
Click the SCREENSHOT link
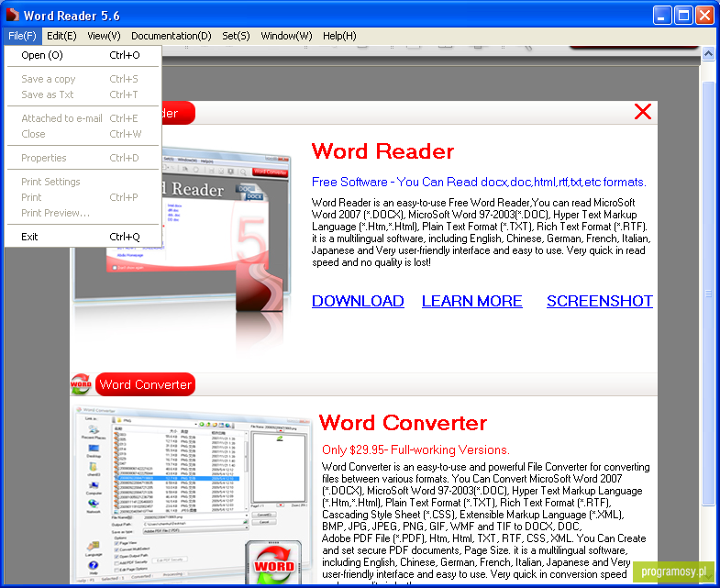(599, 301)
